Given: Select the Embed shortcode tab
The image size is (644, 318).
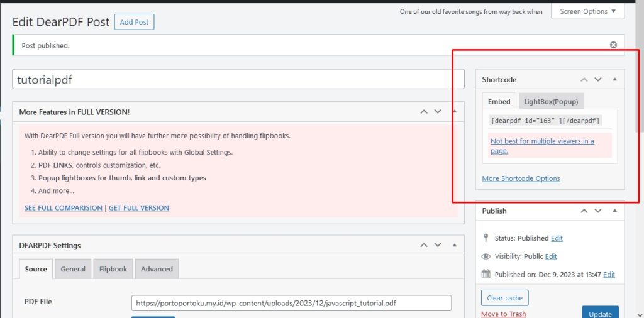Looking at the screenshot, I should 499,101.
